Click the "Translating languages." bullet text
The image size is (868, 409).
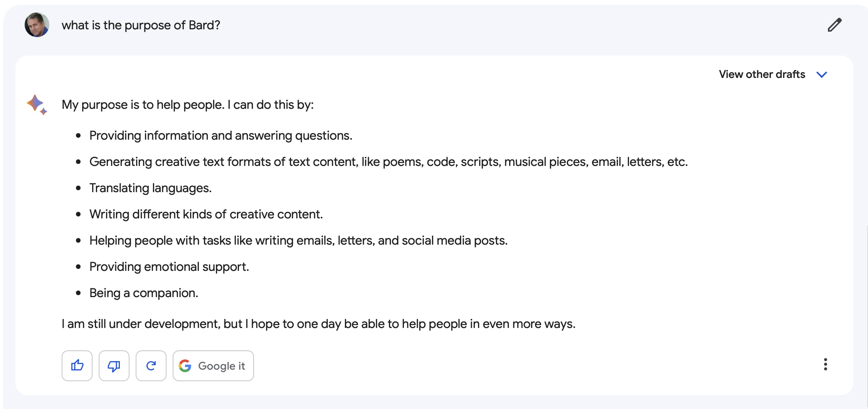[x=150, y=188]
